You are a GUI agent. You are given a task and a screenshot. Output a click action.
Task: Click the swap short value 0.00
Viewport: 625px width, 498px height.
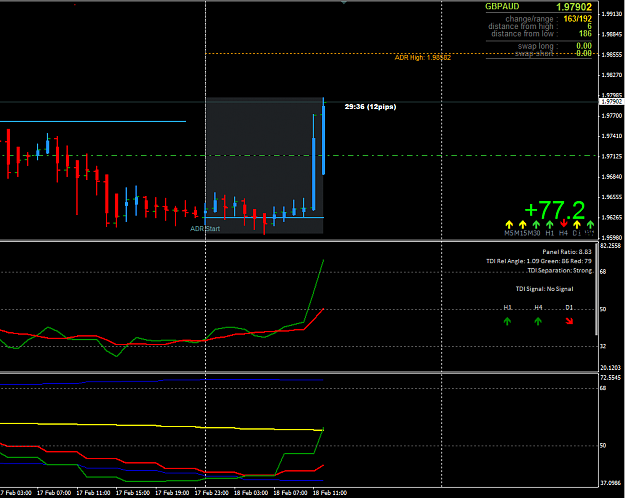[584, 53]
